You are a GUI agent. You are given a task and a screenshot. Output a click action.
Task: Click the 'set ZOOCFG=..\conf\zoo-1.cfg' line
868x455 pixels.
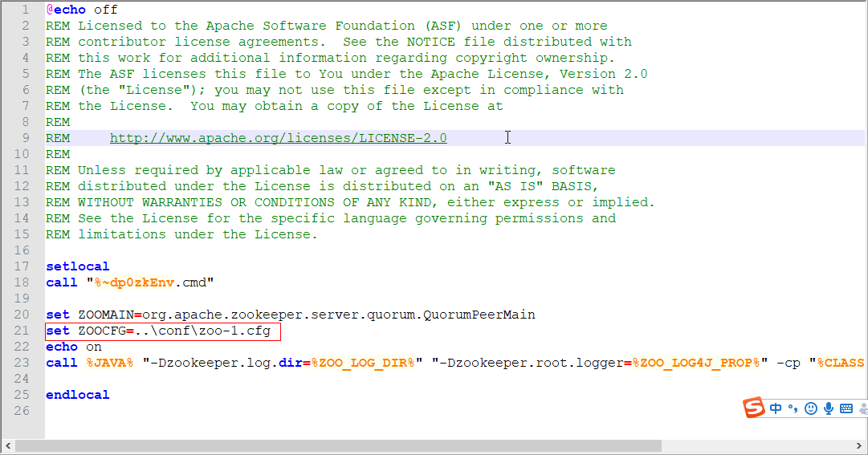pos(158,331)
